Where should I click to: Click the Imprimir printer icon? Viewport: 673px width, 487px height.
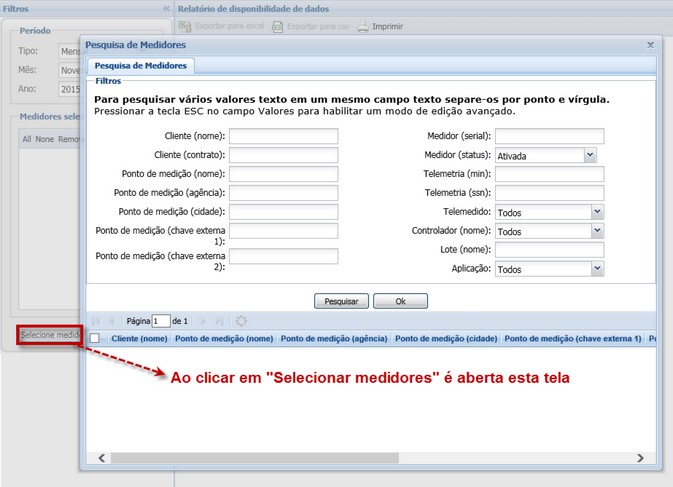(x=364, y=26)
